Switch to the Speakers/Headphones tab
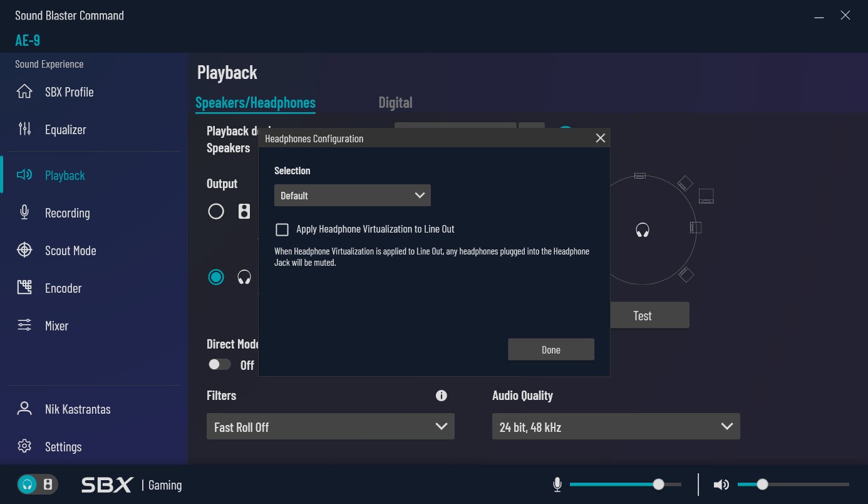Viewport: 868px width, 504px height. click(256, 103)
